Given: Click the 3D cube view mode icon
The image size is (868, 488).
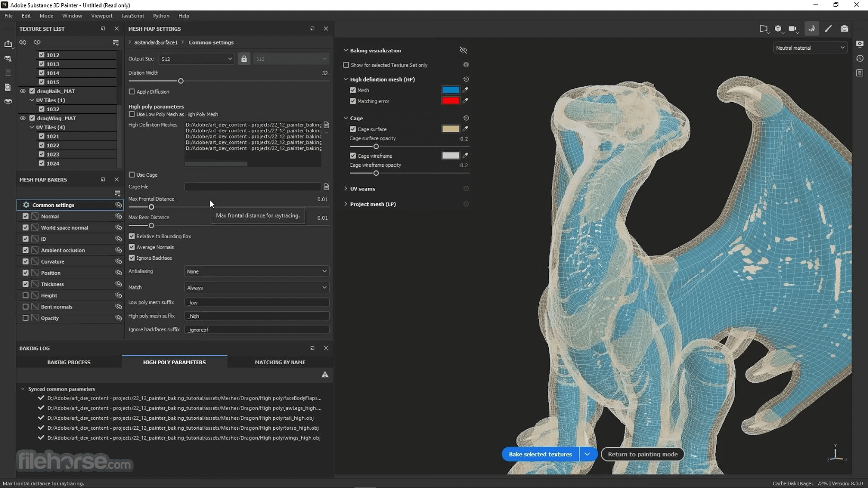Looking at the screenshot, I should coord(778,29).
